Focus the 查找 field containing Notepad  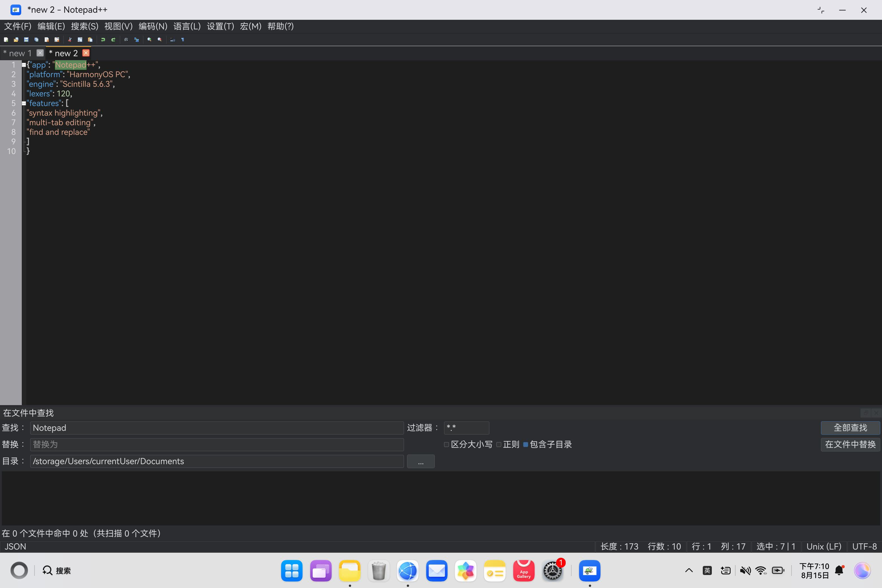217,428
